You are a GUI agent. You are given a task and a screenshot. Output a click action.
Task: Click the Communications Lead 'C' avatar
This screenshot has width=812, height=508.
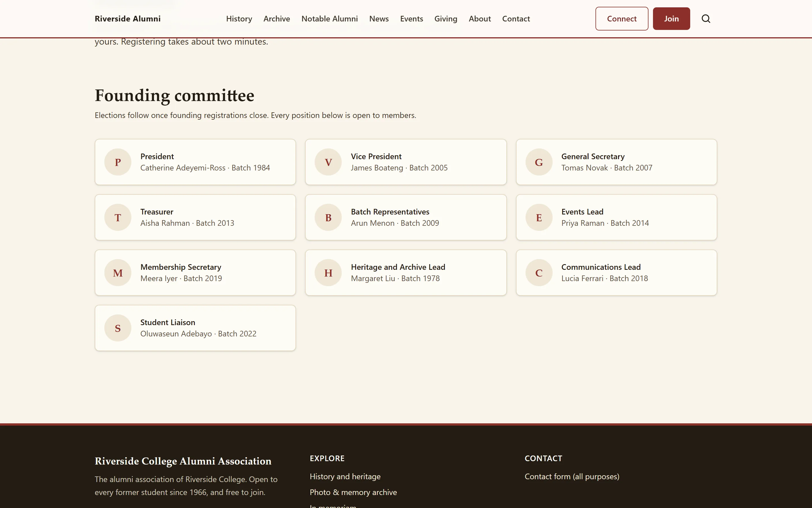(539, 272)
